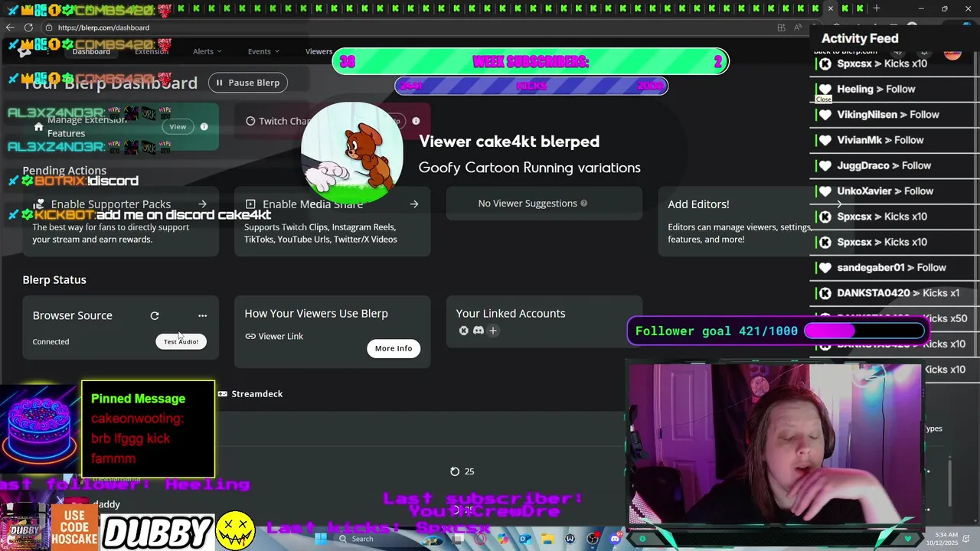980x551 pixels.
Task: Click Kick icon beside DANKSTA0420 Kicks x1
Action: [x=825, y=293]
